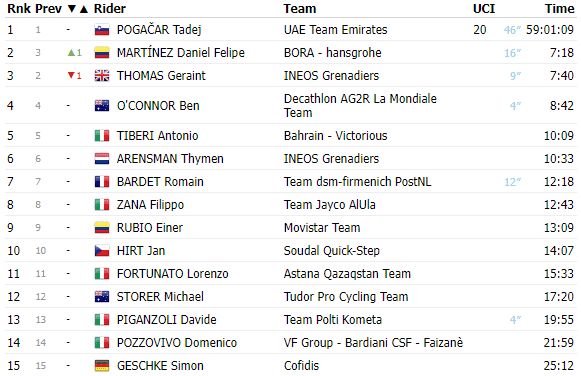Open the Soudal Quick-Step team link
Image resolution: width=581 pixels, height=376 pixels.
tap(332, 251)
